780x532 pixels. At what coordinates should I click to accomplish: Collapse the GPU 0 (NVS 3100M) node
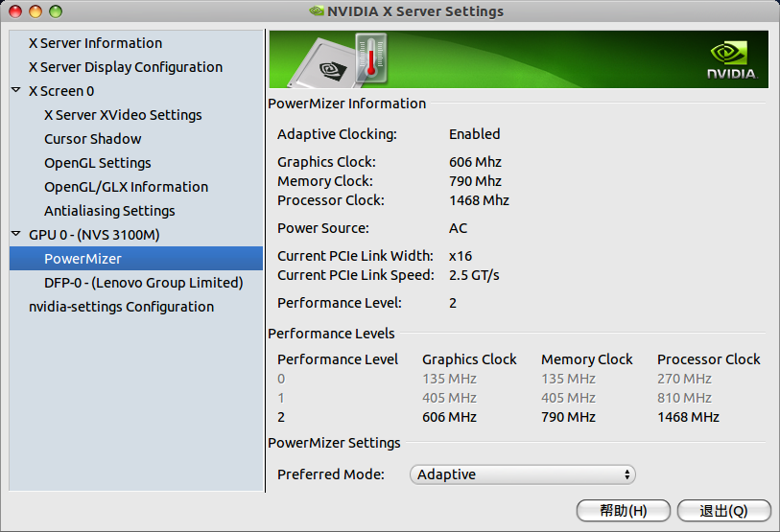16,234
